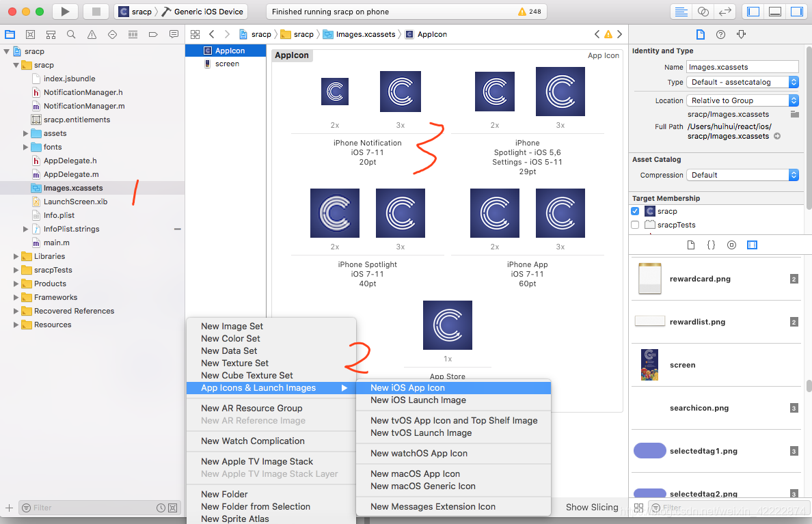The height and width of the screenshot is (524, 812).
Task: Open the Test navigator diamond icon
Action: (x=112, y=35)
